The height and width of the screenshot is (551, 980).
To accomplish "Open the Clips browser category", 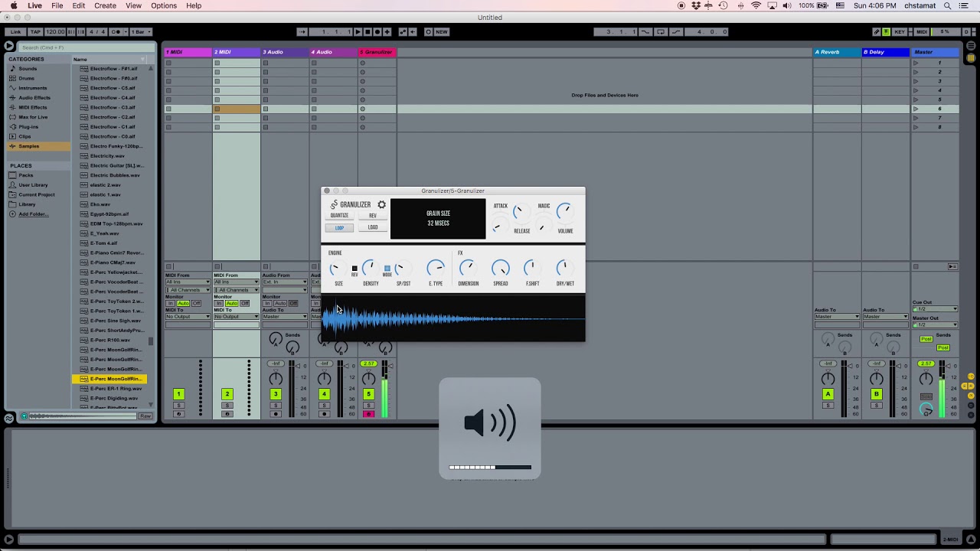I will (x=24, y=136).
